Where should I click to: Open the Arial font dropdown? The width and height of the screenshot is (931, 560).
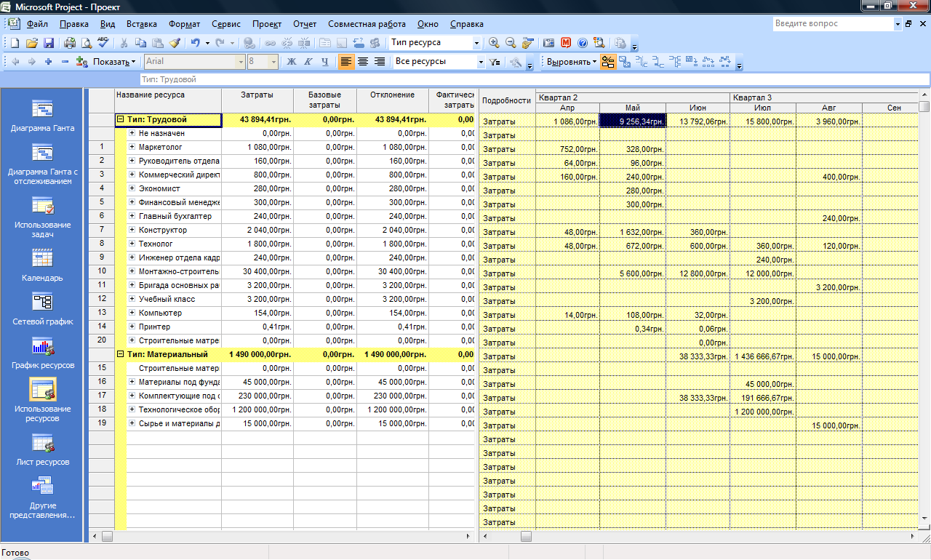pyautogui.click(x=241, y=62)
